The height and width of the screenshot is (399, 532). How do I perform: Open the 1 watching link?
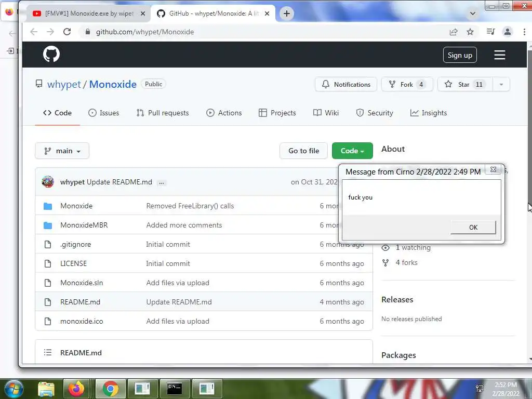[x=413, y=248]
